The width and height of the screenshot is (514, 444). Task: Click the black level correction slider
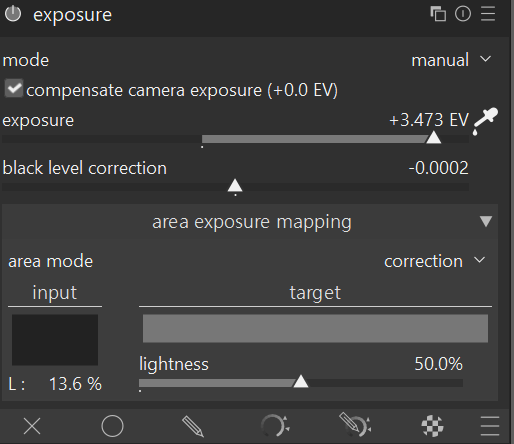click(235, 187)
